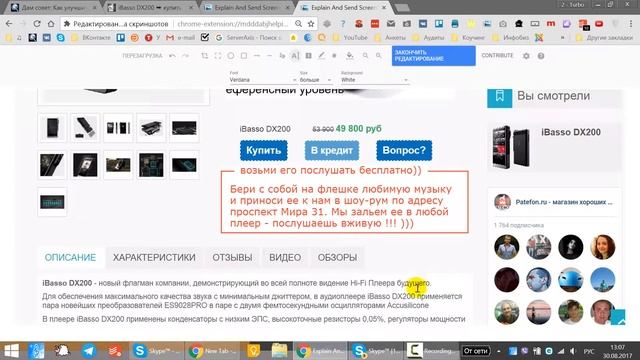The image size is (640, 360).
Task: Click Закончить редактирование button
Action: pos(433,56)
